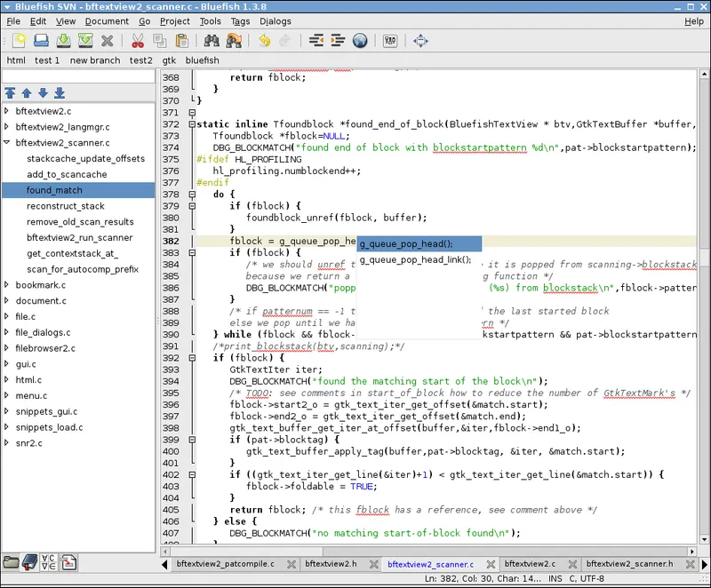This screenshot has width=711, height=588.
Task: Open the Dialogs menu
Action: pyautogui.click(x=276, y=21)
